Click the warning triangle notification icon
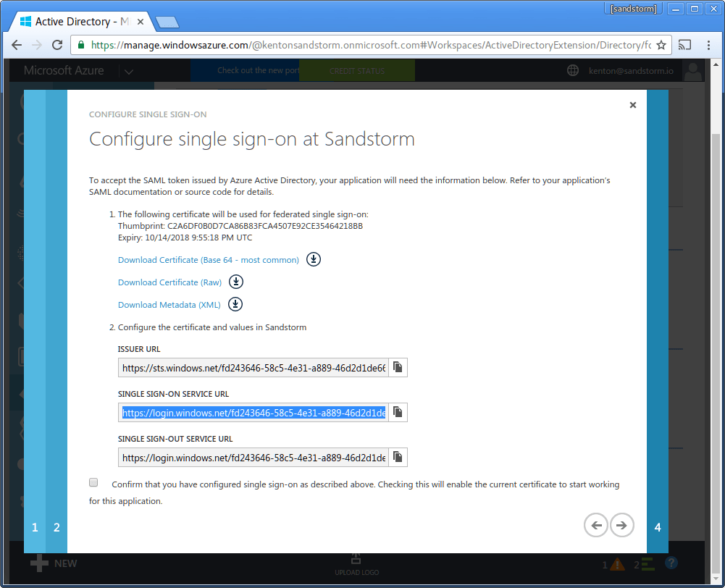The height and width of the screenshot is (588, 725). pos(617,564)
